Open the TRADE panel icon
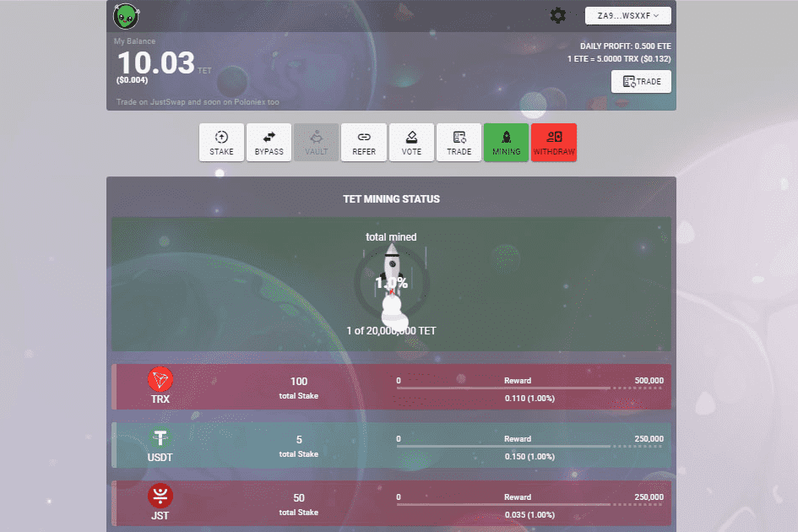This screenshot has width=798, height=532. click(459, 142)
